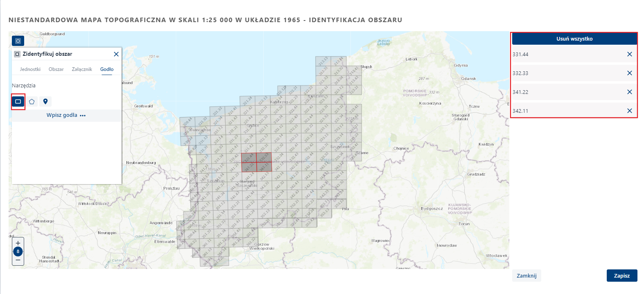Click Kwidzyn label on the map
Image resolution: width=644 pixels, height=294 pixels.
[486, 144]
